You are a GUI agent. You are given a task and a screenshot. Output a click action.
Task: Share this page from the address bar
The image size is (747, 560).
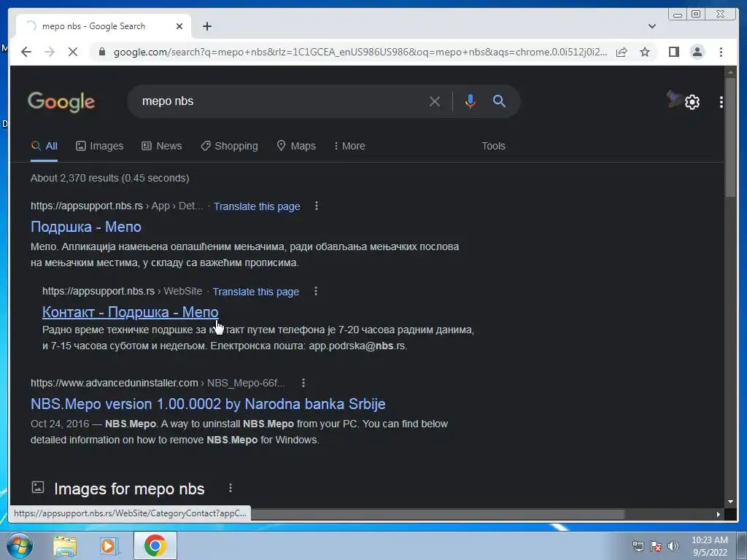(x=622, y=52)
